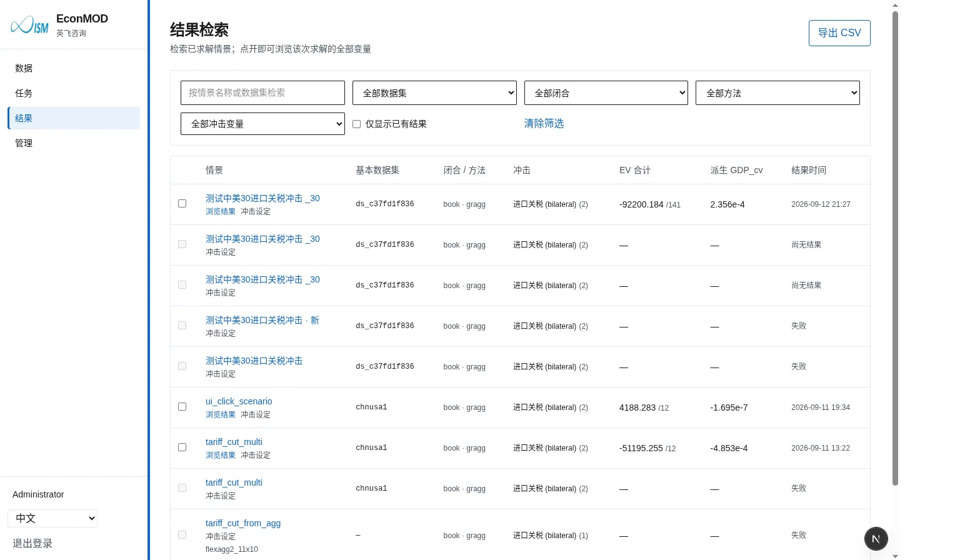Open 管理 in the sidebar
Image resolution: width=975 pixels, height=560 pixels.
point(74,143)
